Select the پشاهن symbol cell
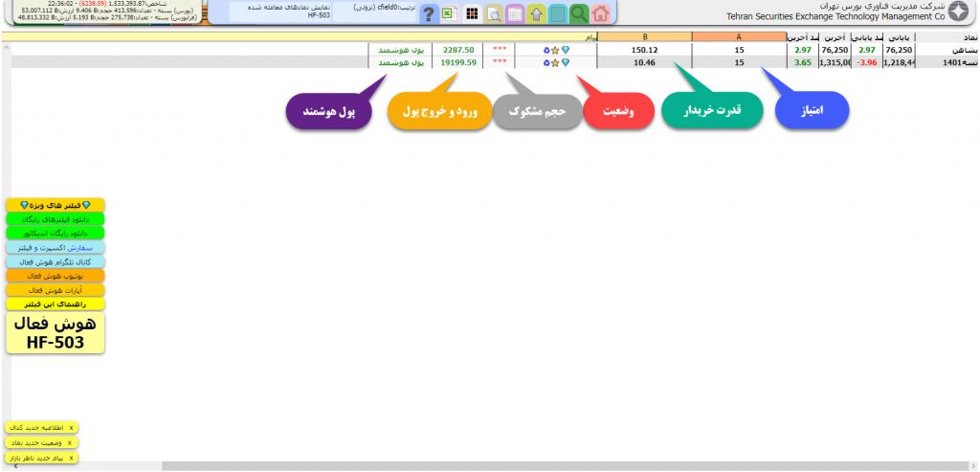Image resolution: width=980 pixels, height=472 pixels. tap(947, 50)
